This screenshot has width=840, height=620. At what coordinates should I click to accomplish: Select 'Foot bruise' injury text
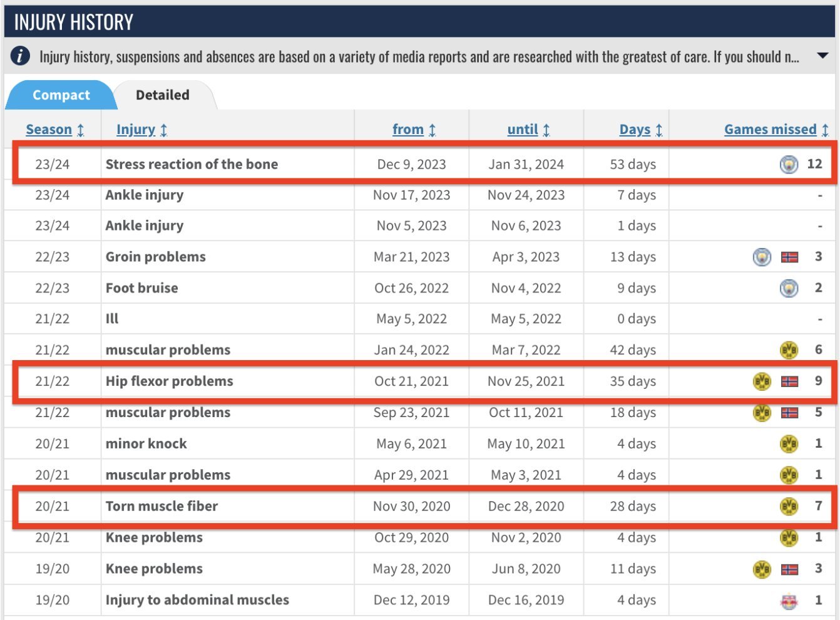coord(141,288)
